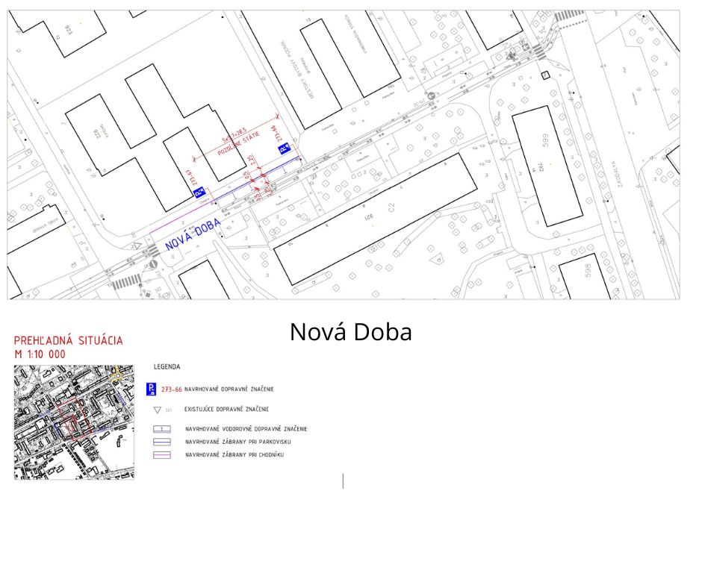Click the horizontal marking sample box in legend

point(161,429)
